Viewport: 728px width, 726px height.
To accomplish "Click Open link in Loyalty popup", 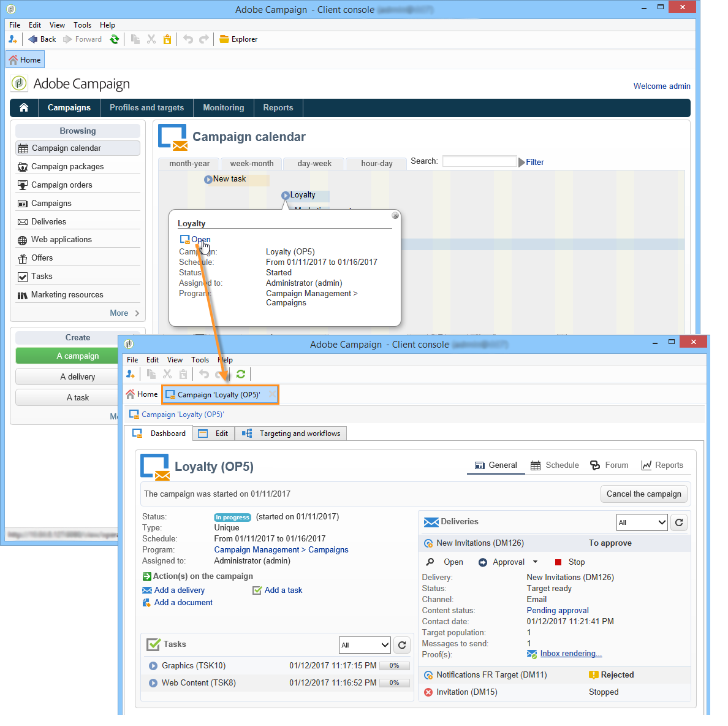I will pyautogui.click(x=200, y=240).
